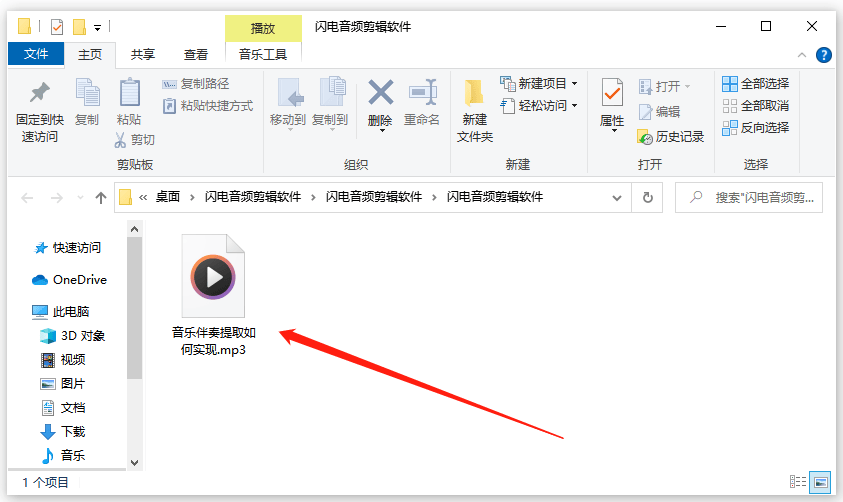Open the Videos (视频) folder
Viewport: 843px width, 502px height.
pos(63,360)
